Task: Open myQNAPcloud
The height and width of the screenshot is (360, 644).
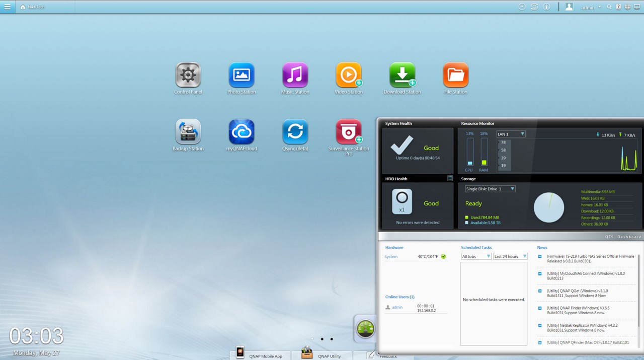Action: tap(242, 132)
